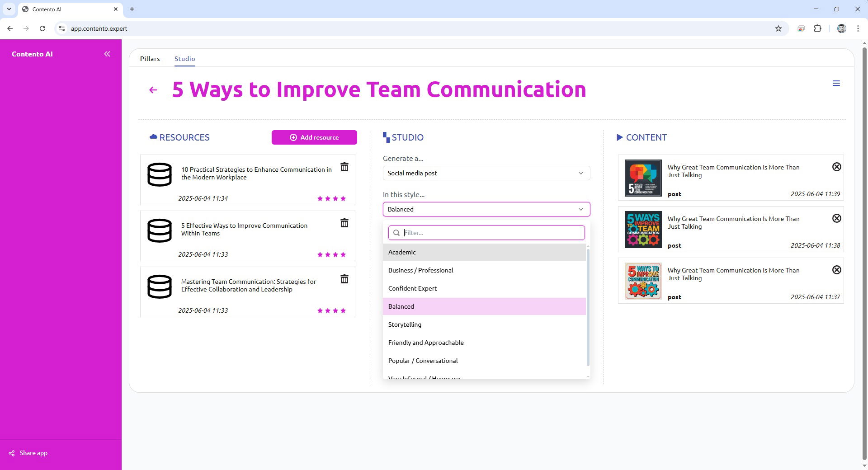The width and height of the screenshot is (868, 470).
Task: Click the Add resource button
Action: [314, 137]
